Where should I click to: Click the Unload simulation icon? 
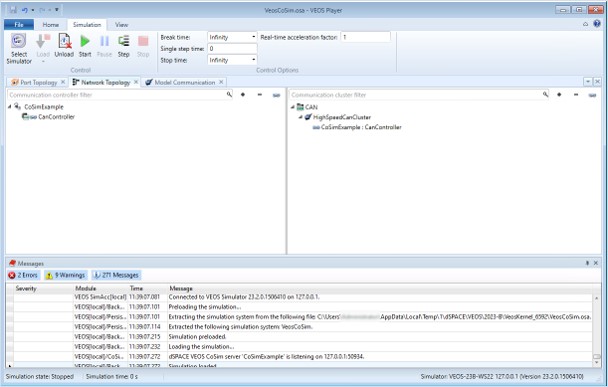[64, 41]
